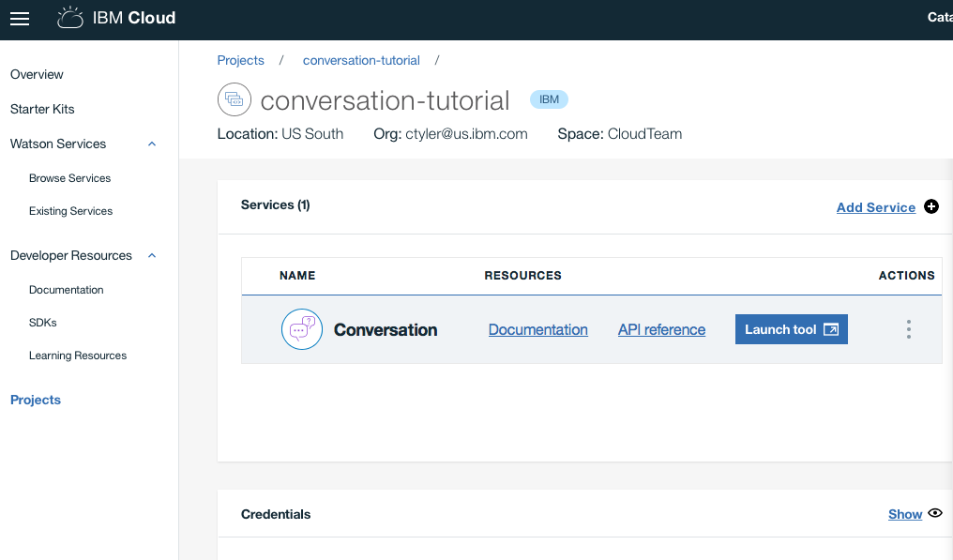Click the conversation-tutorial project icon
The image size is (953, 560).
pyautogui.click(x=234, y=99)
